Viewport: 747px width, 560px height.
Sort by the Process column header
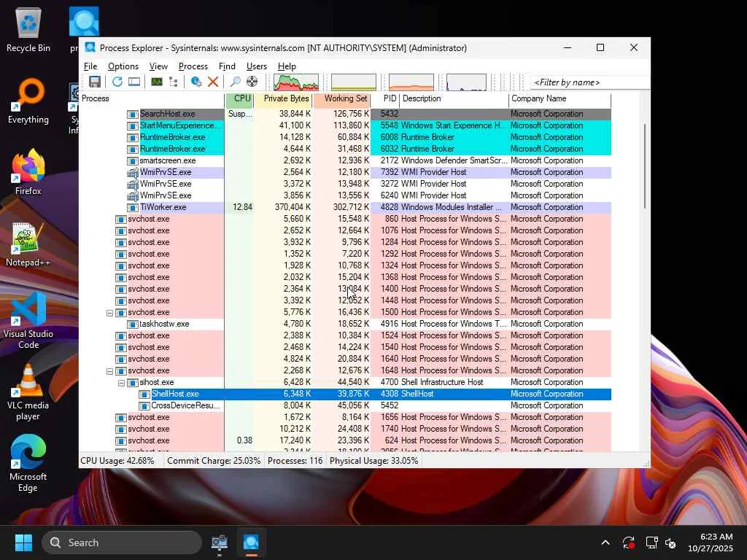pos(152,98)
